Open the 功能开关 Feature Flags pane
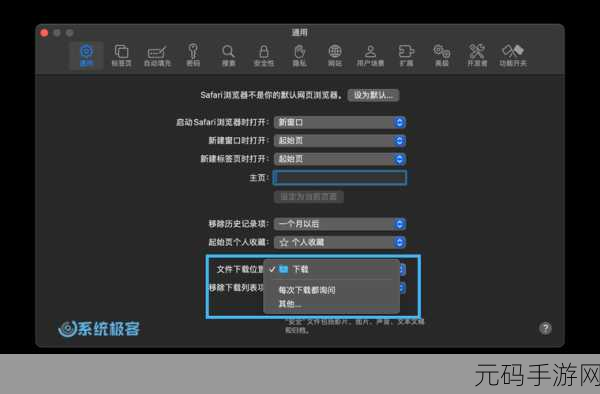This screenshot has height=394, width=600. click(513, 55)
